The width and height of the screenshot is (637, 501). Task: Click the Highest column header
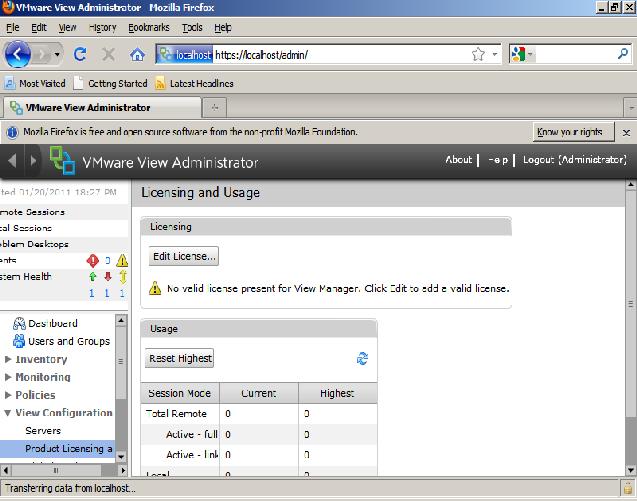point(338,393)
